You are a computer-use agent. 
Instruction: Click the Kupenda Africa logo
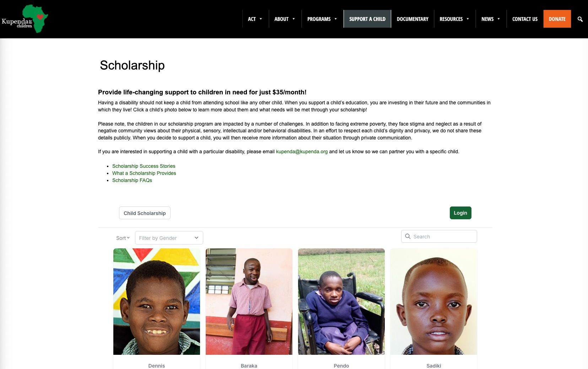pyautogui.click(x=25, y=19)
